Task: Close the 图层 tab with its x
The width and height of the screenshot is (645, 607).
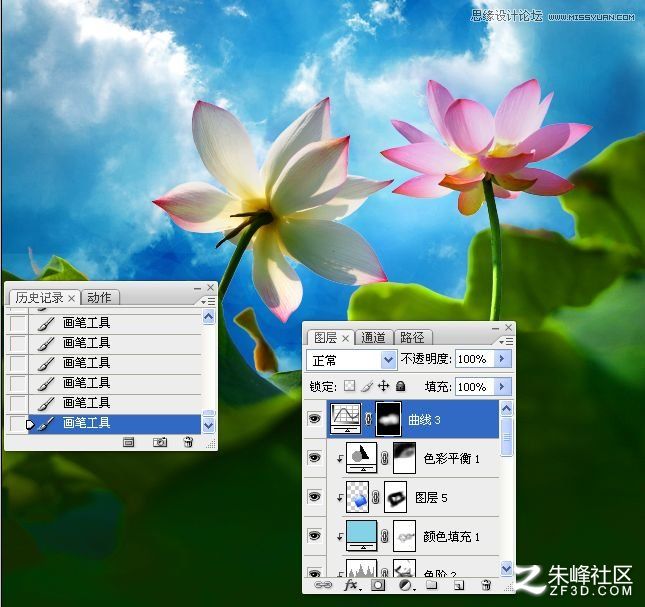Action: 346,338
